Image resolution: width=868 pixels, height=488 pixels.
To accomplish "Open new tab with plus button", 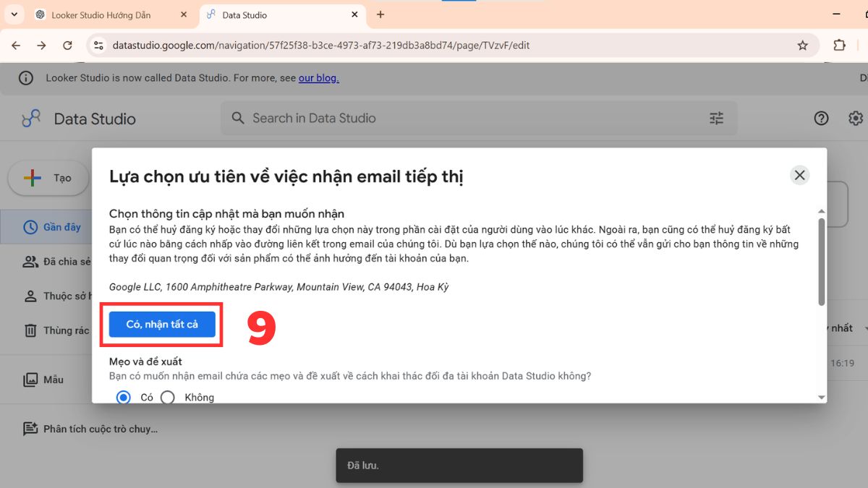I will [x=380, y=14].
